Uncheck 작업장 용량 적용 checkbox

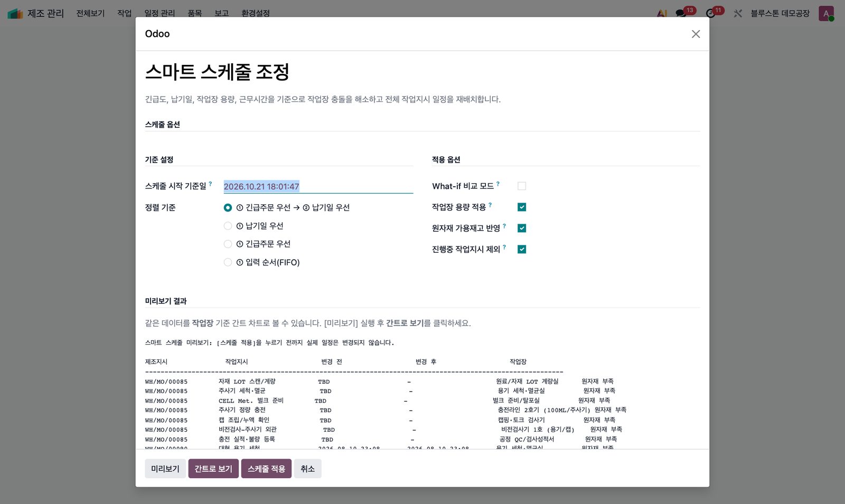click(522, 207)
